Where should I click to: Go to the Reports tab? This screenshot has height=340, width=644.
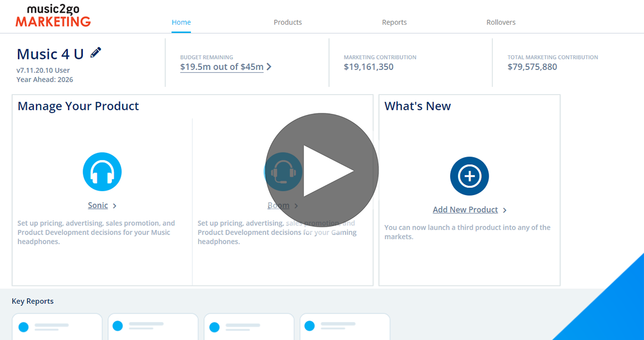[394, 22]
